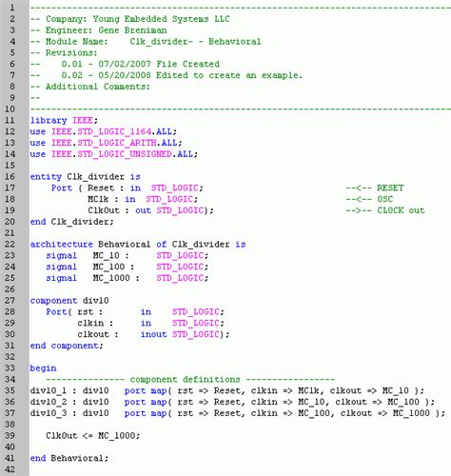
Task: Click 'end Behavioral;' on the last code line
Action: [x=69, y=458]
